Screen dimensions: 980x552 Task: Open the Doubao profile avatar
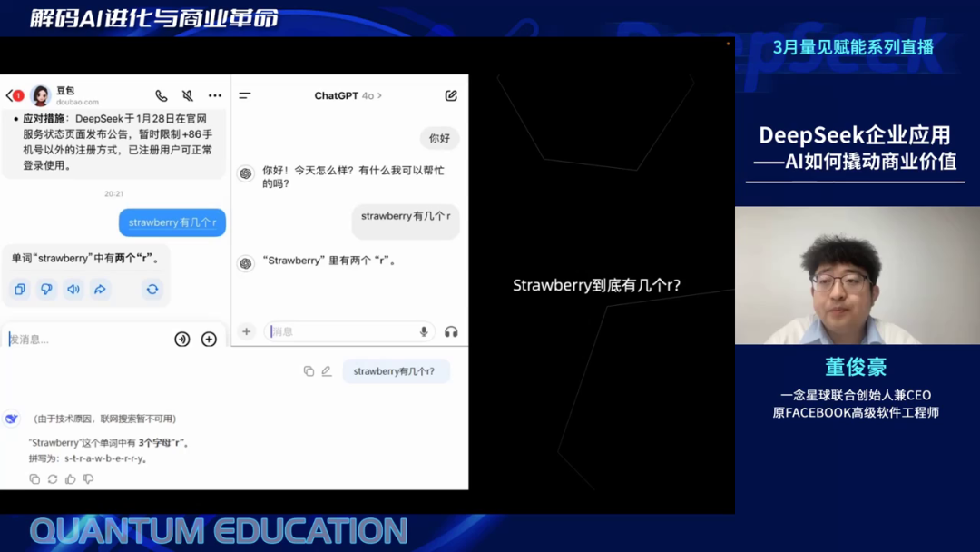click(41, 95)
